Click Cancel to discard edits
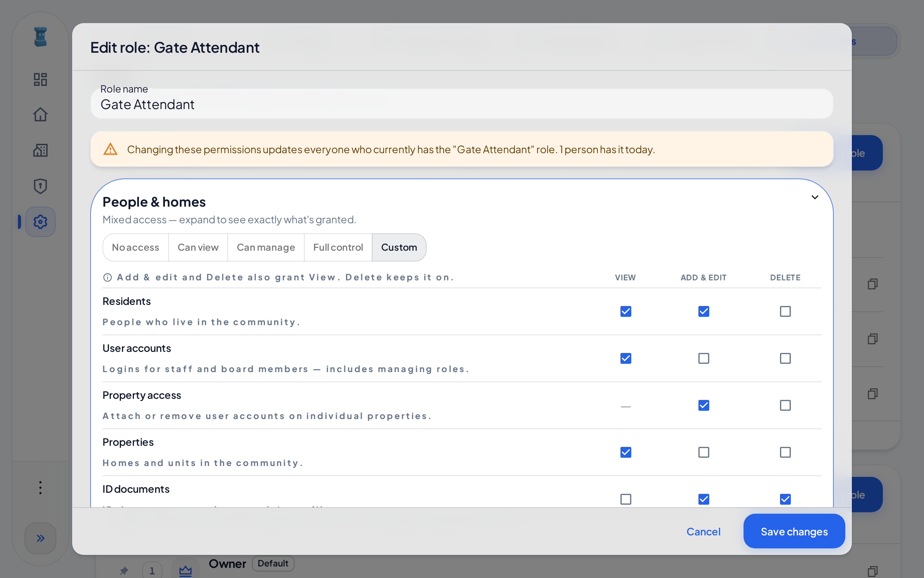 pyautogui.click(x=703, y=532)
